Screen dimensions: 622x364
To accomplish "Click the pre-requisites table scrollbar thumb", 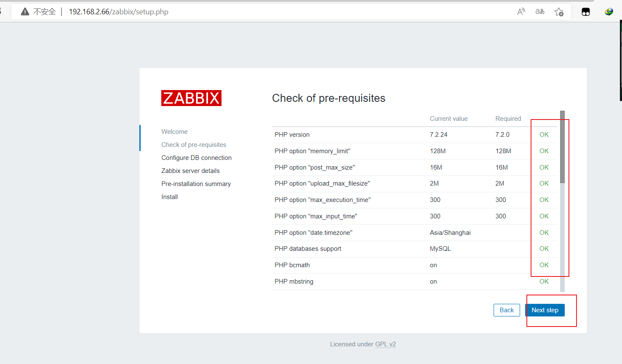I will pos(562,147).
